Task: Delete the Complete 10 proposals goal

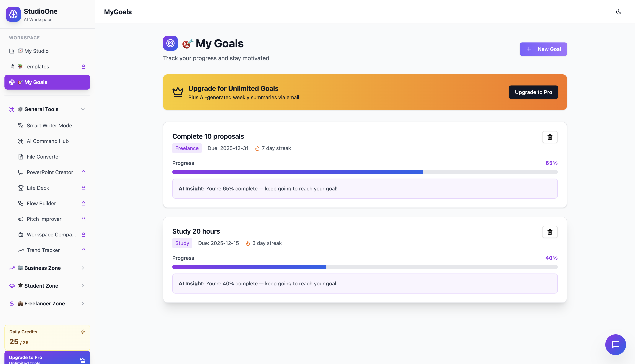Action: pyautogui.click(x=550, y=137)
